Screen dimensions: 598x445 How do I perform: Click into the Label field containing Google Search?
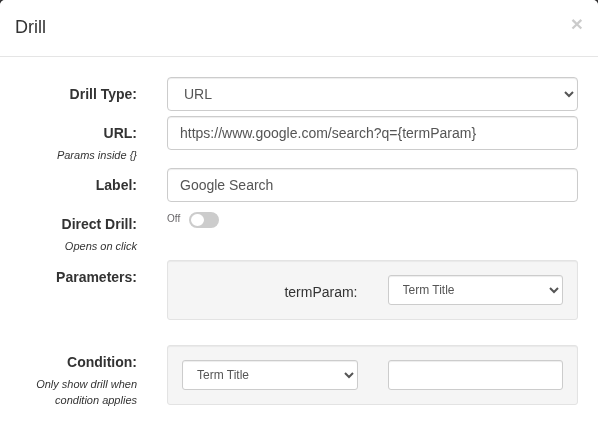coord(372,185)
